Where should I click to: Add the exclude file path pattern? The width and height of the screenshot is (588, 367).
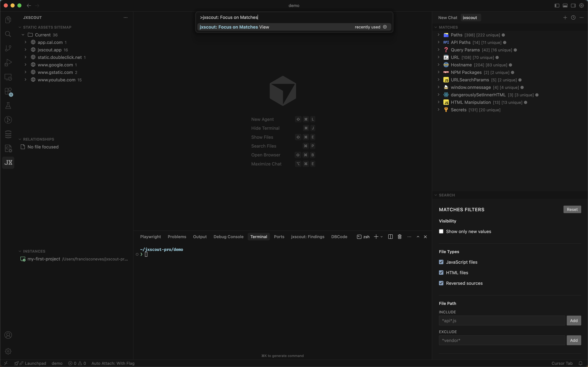[x=574, y=340]
